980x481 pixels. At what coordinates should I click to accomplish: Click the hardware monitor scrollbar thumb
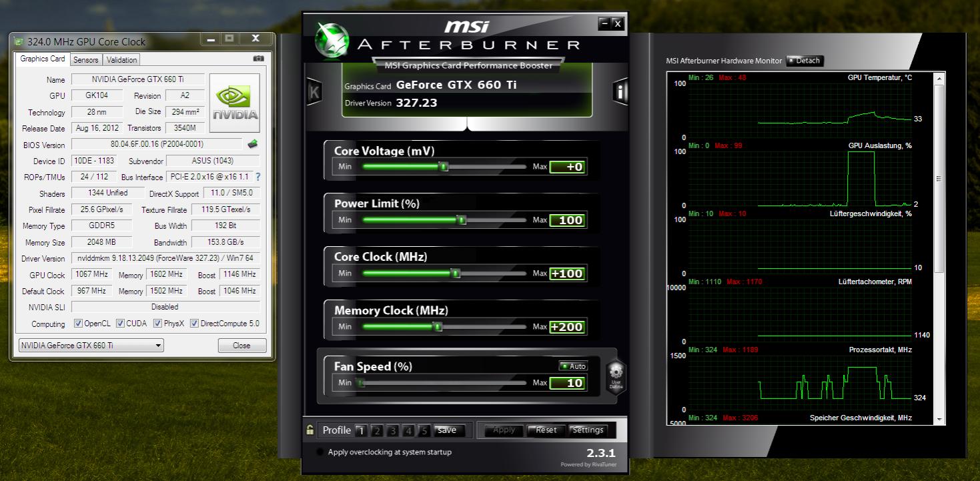940,178
